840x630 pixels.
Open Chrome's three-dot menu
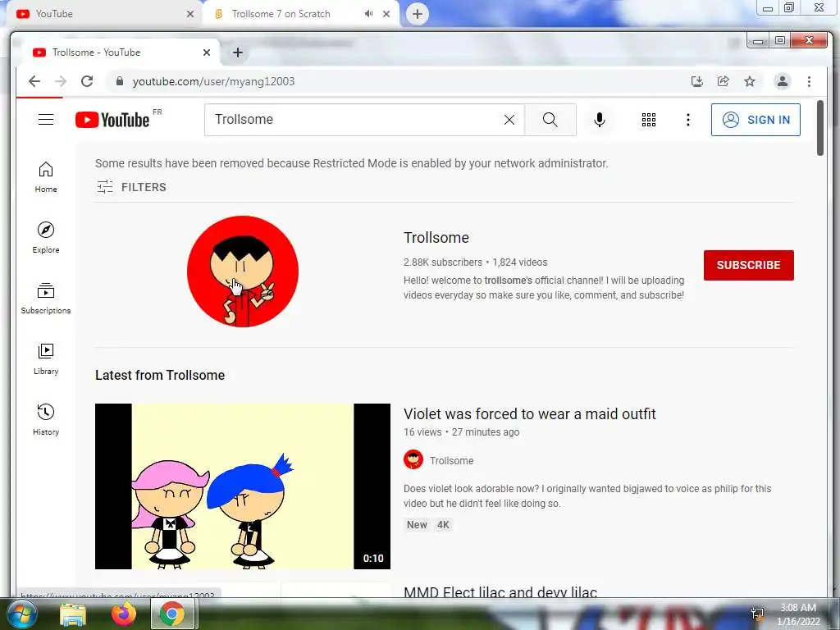click(x=809, y=81)
